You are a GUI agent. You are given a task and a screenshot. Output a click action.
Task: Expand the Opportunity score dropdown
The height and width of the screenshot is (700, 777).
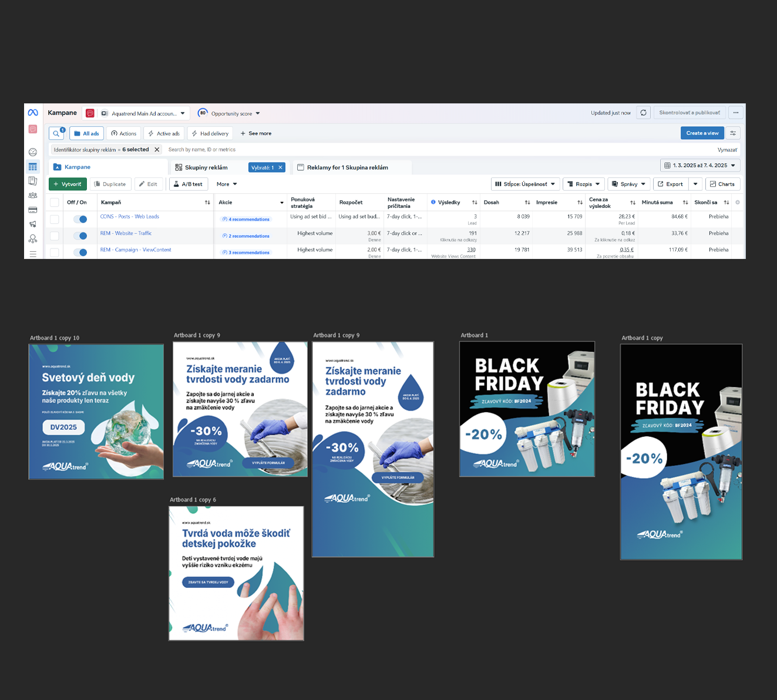(229, 113)
